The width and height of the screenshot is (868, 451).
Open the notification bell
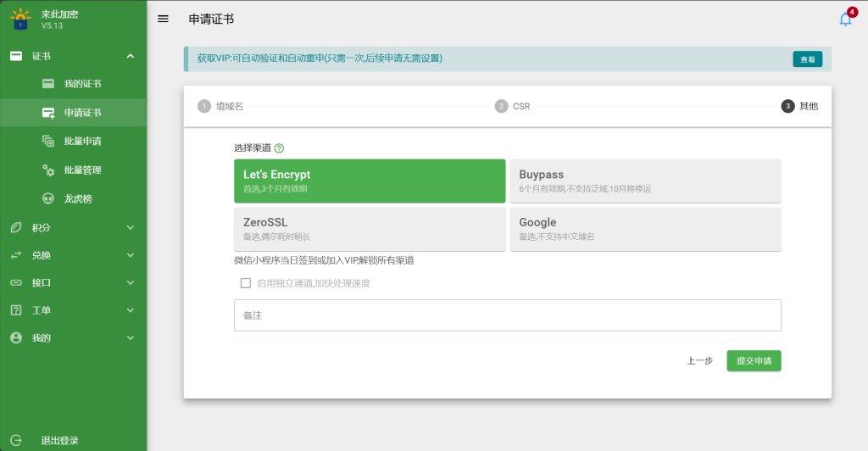(845, 19)
